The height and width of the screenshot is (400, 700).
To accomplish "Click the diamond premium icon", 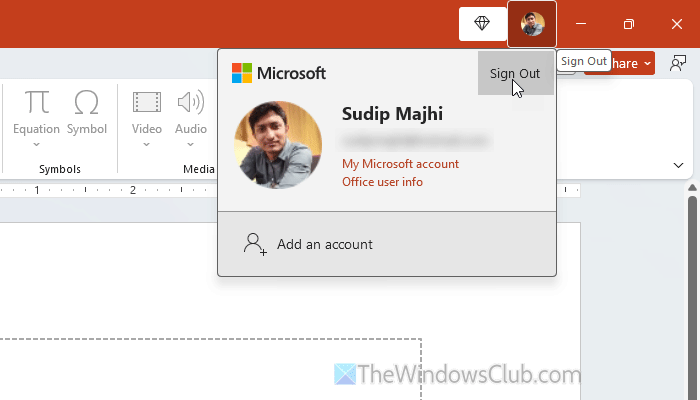I will (x=482, y=24).
